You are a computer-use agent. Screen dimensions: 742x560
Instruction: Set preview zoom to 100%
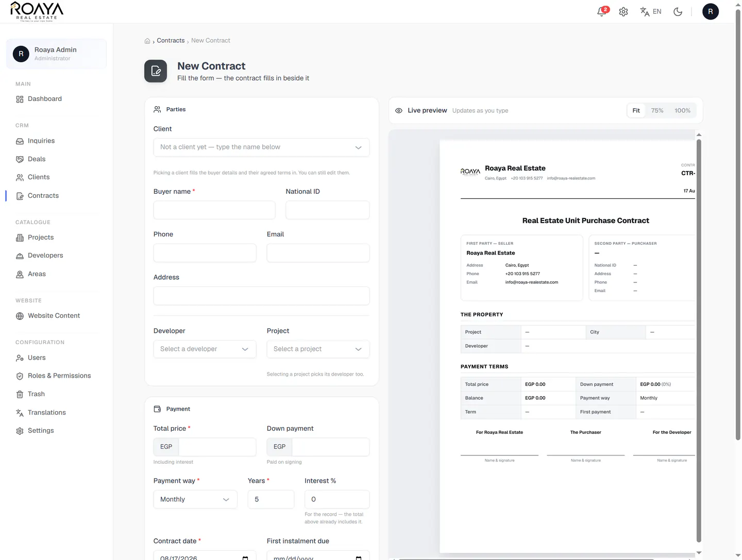pyautogui.click(x=682, y=111)
